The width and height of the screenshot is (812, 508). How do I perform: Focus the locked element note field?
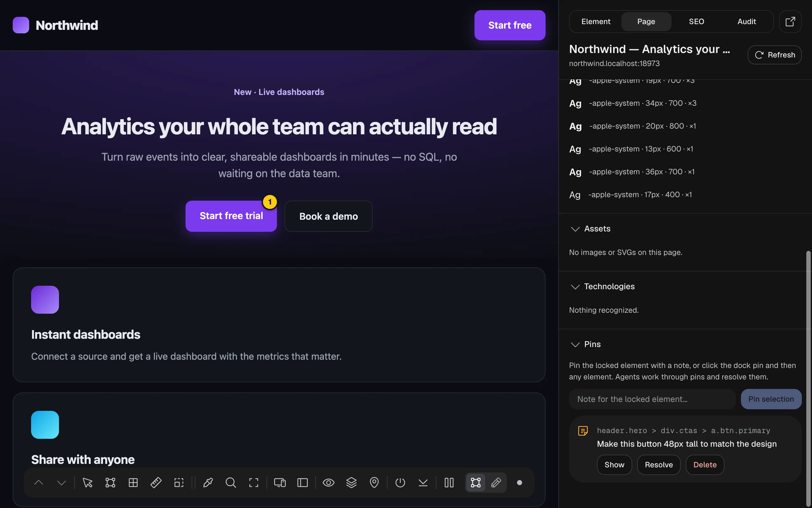point(652,399)
